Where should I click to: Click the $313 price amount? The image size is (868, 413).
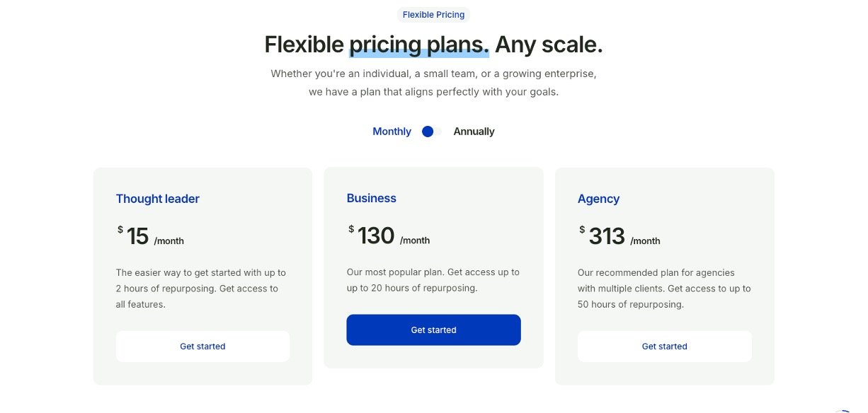[x=606, y=236]
